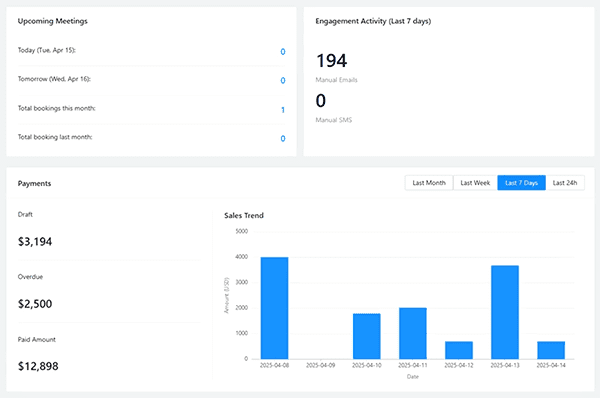Click the Manual SMS label

pyautogui.click(x=334, y=120)
